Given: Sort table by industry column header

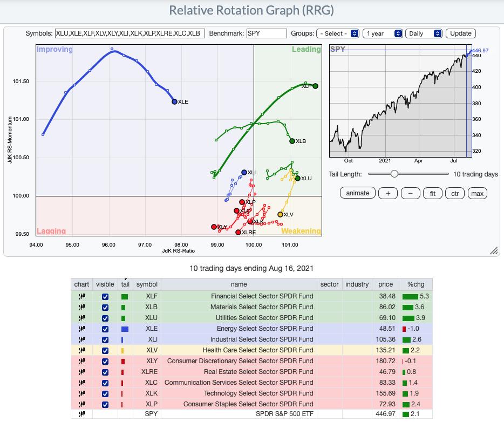Looking at the screenshot, I should click(357, 284).
